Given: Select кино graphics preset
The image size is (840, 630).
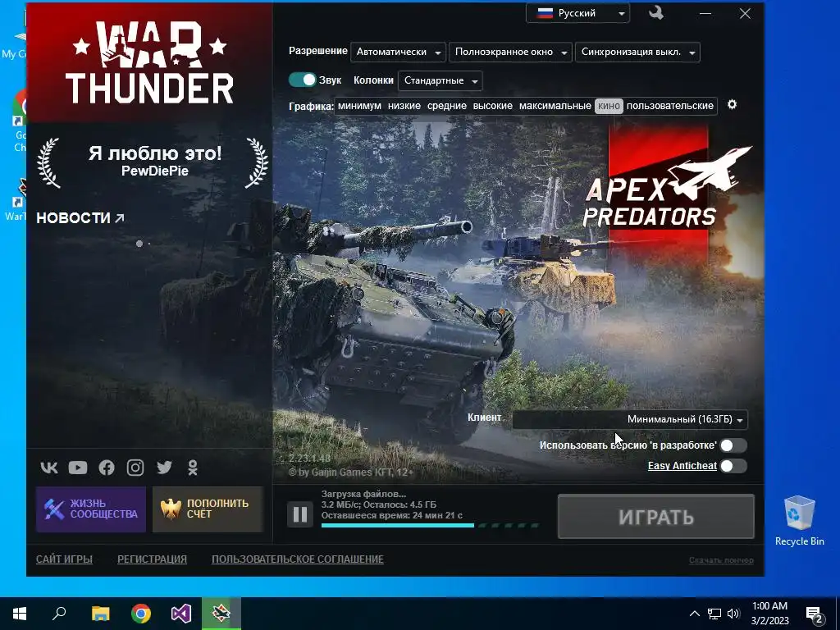Looking at the screenshot, I should [609, 106].
